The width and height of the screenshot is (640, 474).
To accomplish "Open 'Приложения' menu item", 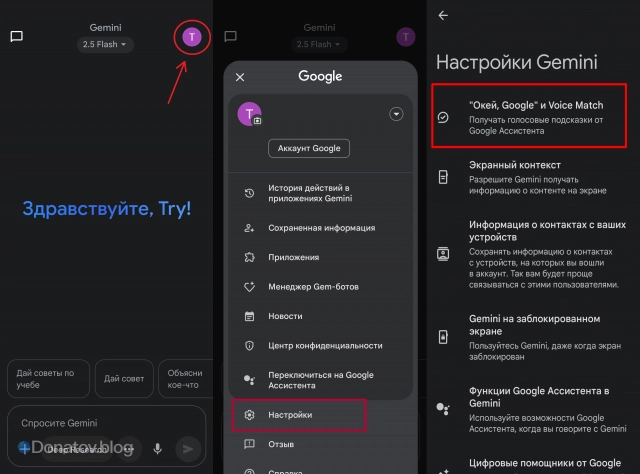I will [320, 257].
